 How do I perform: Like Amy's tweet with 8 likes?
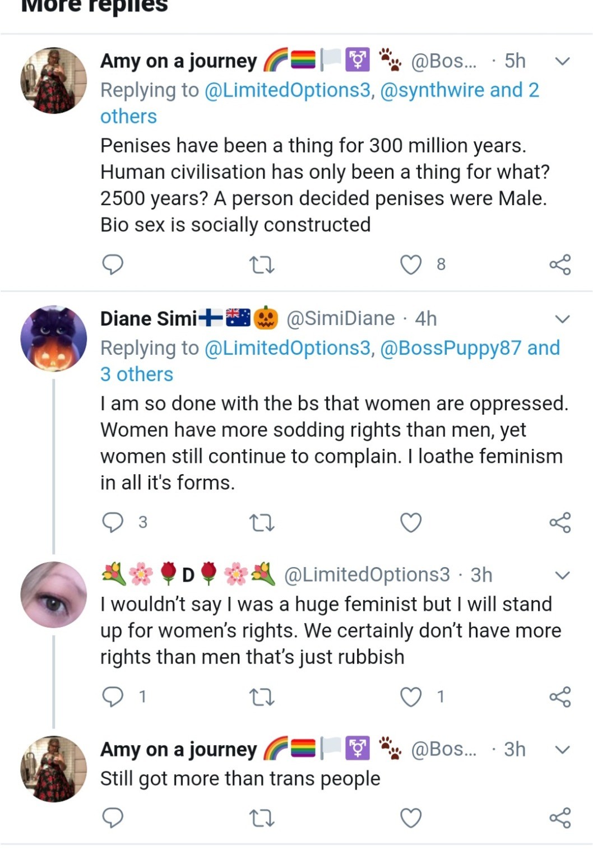pos(410,264)
